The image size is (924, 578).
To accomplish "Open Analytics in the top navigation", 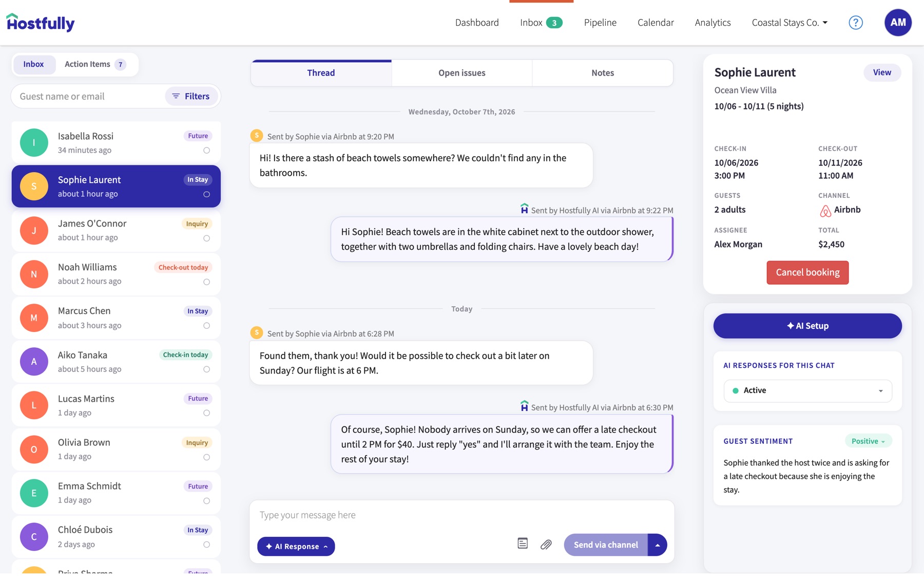I will point(713,23).
